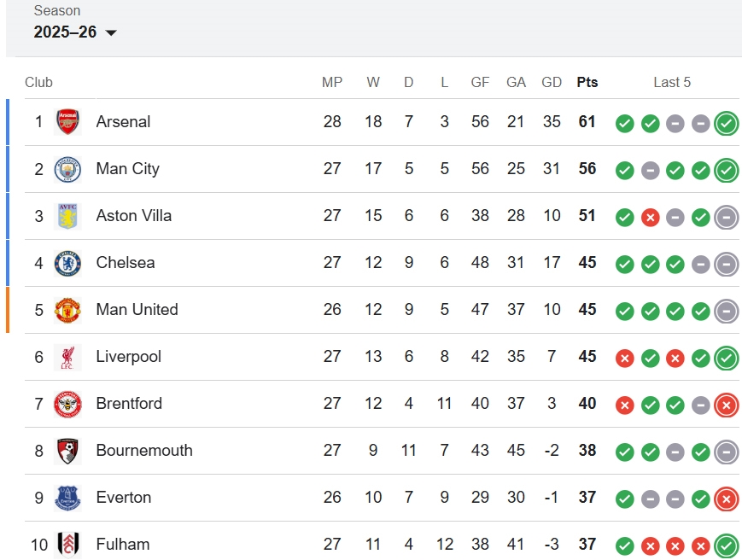Click the Man United club crest

[67, 310]
